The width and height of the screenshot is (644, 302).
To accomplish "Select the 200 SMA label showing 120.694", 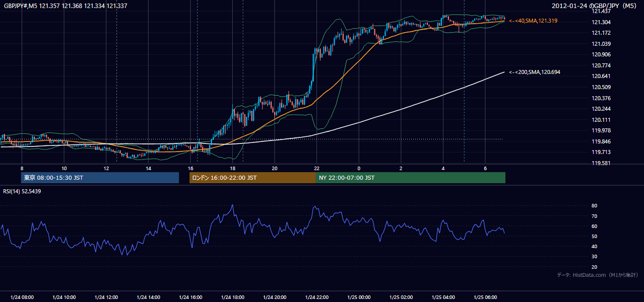I will point(534,72).
